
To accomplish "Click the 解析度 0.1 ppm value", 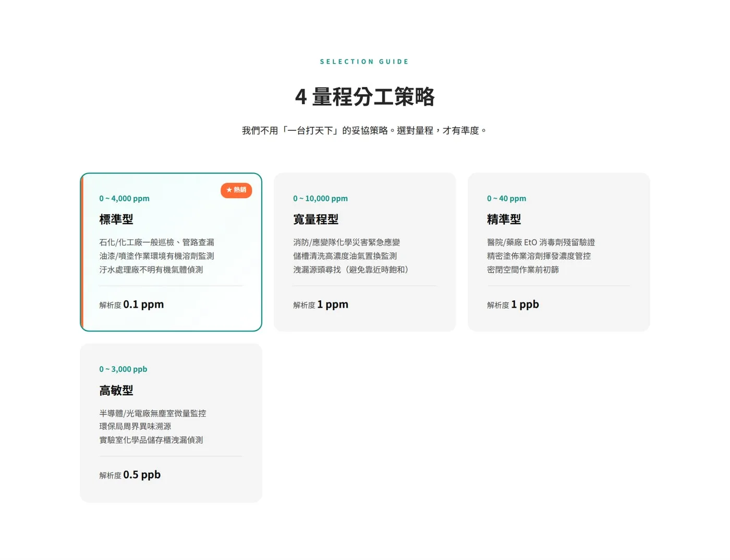I will point(131,305).
